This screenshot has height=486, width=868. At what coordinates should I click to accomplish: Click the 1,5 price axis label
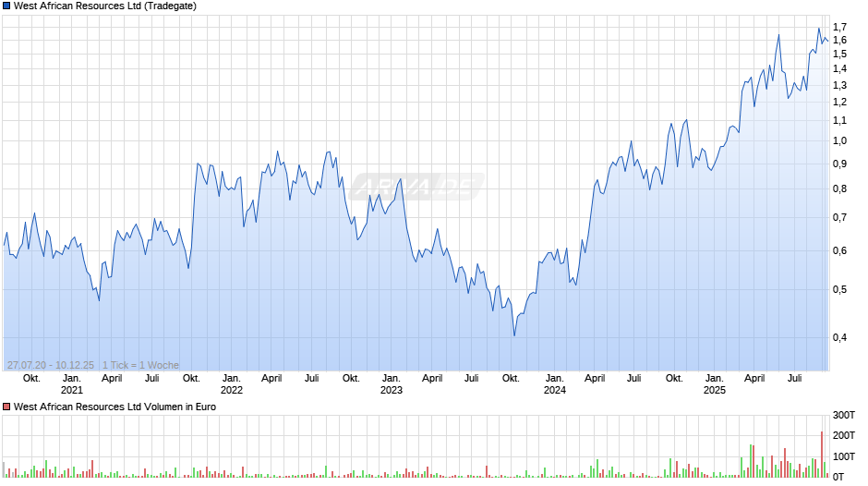click(839, 55)
